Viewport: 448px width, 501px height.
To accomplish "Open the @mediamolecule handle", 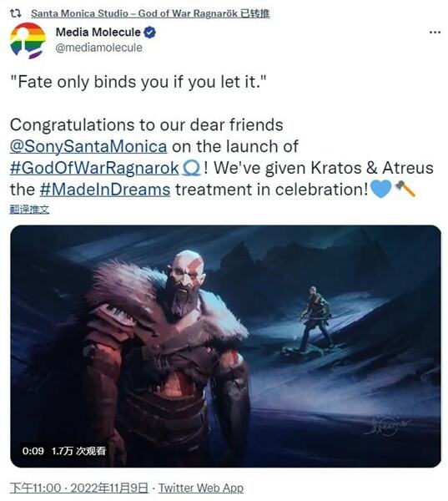I will click(x=99, y=48).
